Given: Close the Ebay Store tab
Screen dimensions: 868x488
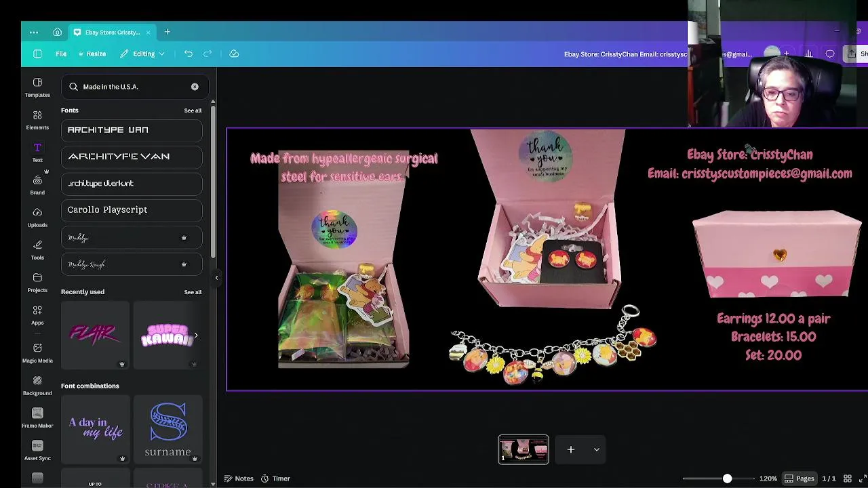Looking at the screenshot, I should [148, 32].
